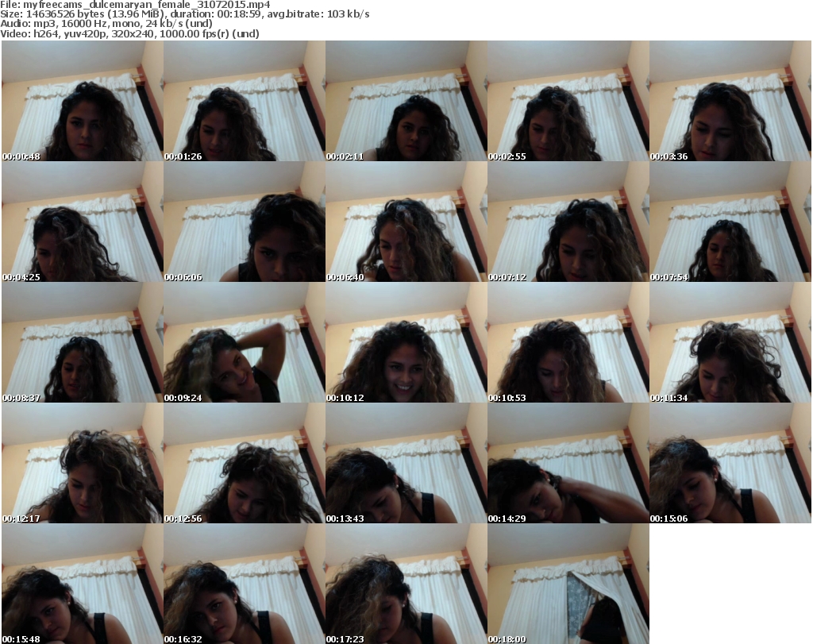Click the frame timestamped 00:15:06
813x644 pixels.
(x=730, y=463)
